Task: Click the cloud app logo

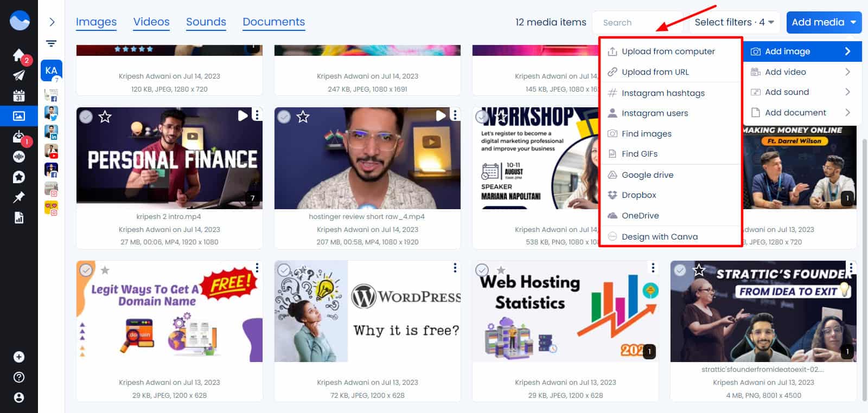Action: [x=19, y=21]
